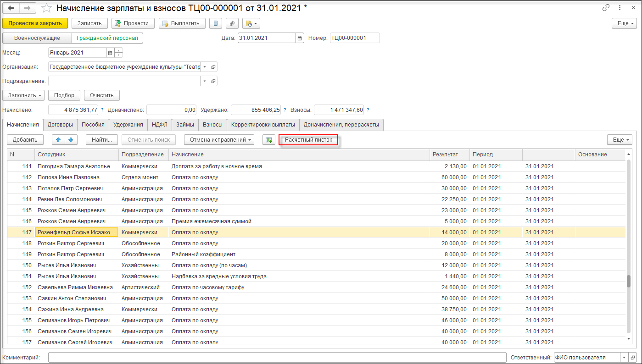Screen dimensions: 642x364
Task: Click the Комментарий input field
Action: tap(277, 358)
